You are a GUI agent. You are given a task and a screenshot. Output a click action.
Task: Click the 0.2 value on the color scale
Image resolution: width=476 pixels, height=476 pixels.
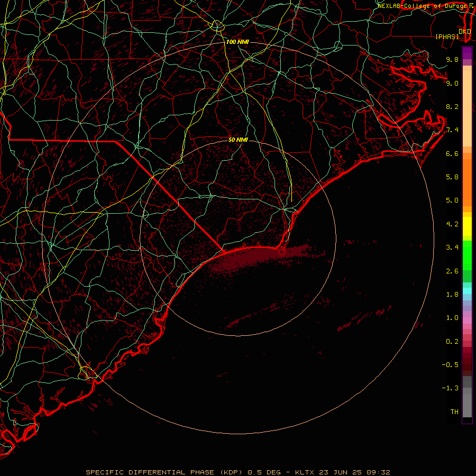452,341
